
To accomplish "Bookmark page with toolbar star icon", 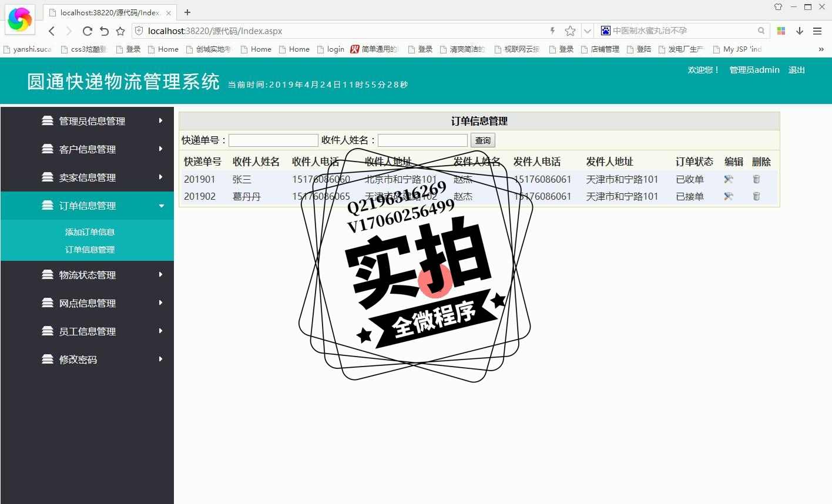I will point(120,31).
